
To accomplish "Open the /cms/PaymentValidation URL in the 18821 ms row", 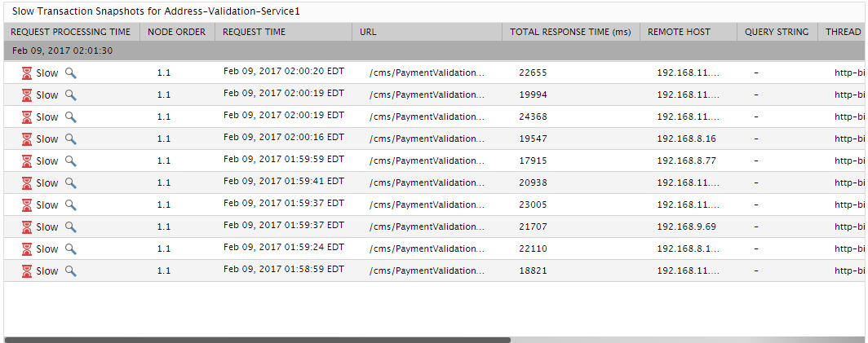I will tap(427, 270).
